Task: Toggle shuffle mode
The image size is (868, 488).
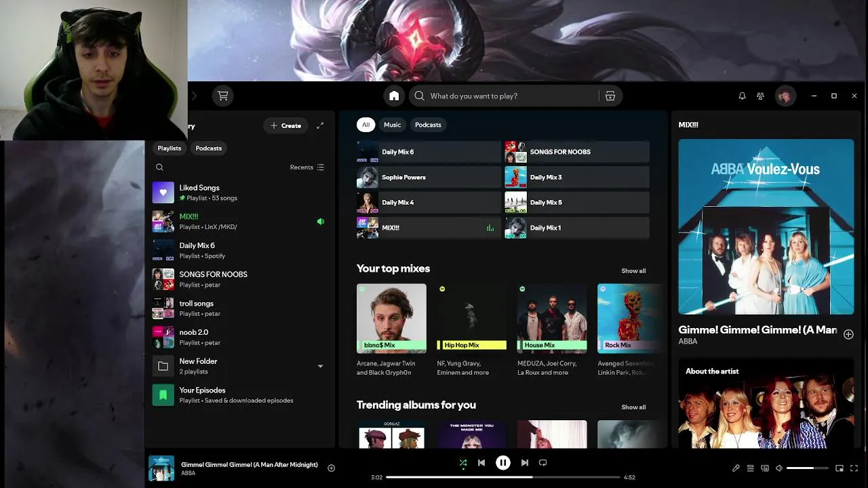Action: pos(463,463)
